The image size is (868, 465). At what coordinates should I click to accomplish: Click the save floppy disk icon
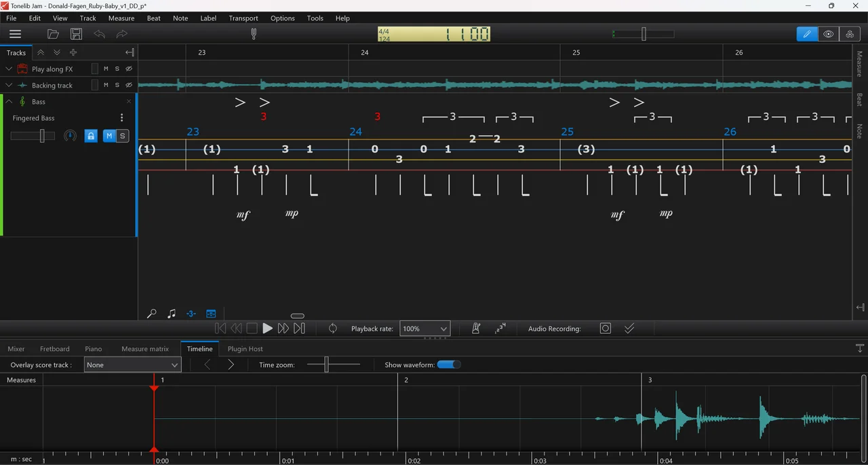click(x=76, y=34)
